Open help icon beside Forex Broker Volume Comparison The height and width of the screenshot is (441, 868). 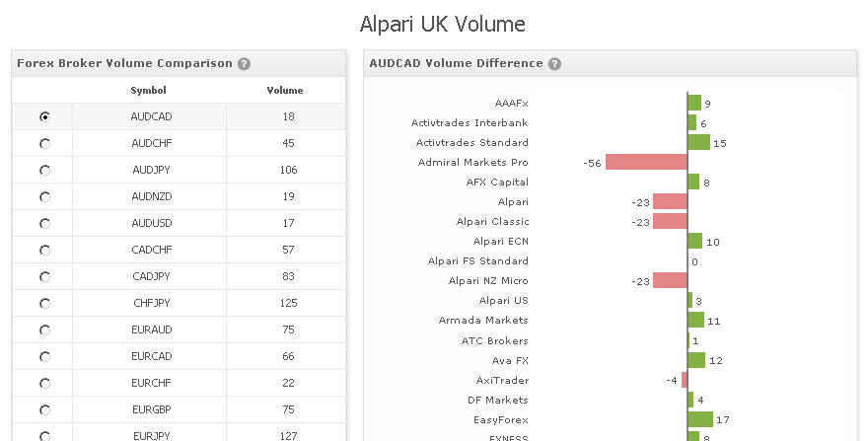[x=245, y=64]
